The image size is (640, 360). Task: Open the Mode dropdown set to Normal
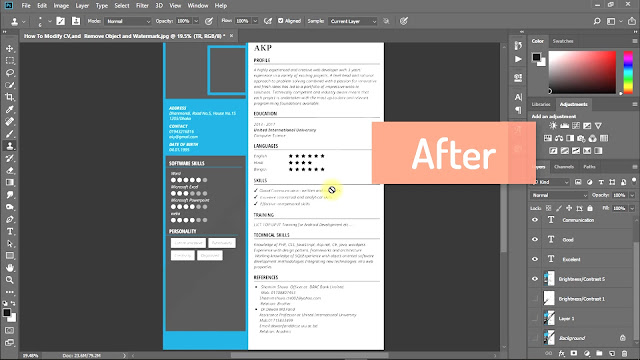pyautogui.click(x=128, y=21)
